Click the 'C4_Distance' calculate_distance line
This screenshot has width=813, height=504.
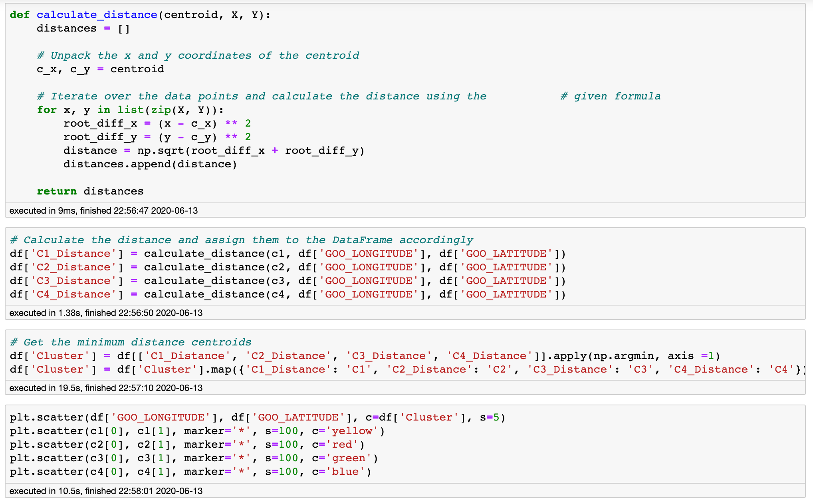pos(288,294)
